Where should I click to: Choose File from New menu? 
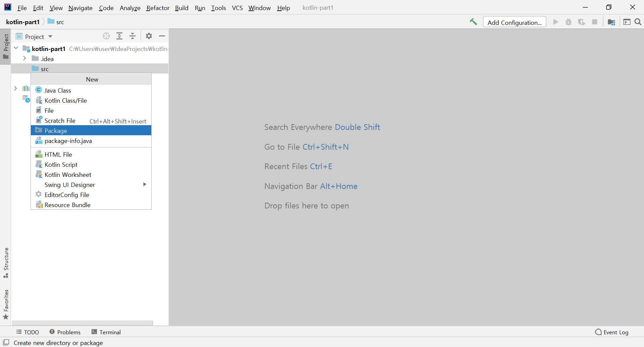coord(91,110)
